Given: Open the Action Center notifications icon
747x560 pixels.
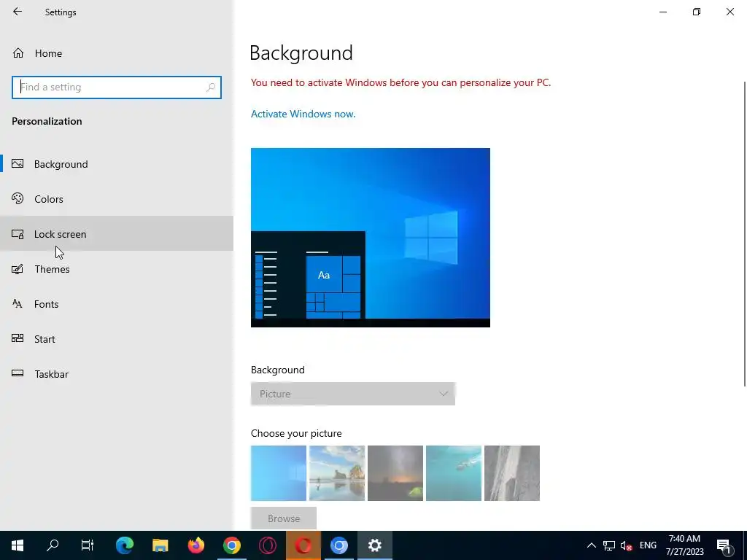Looking at the screenshot, I should 724,545.
